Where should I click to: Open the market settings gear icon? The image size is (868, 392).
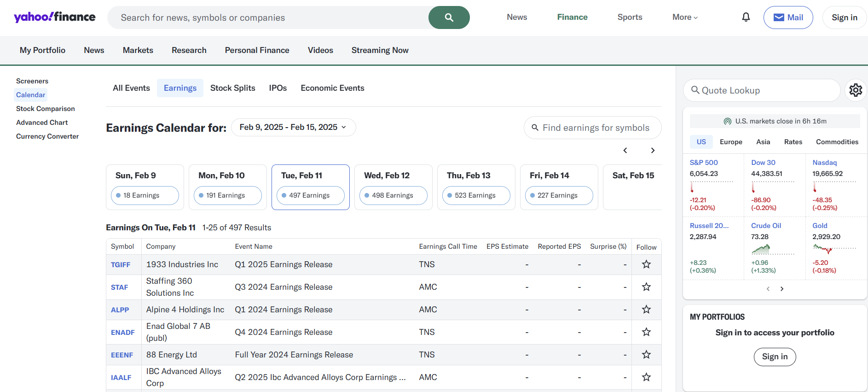tap(856, 90)
